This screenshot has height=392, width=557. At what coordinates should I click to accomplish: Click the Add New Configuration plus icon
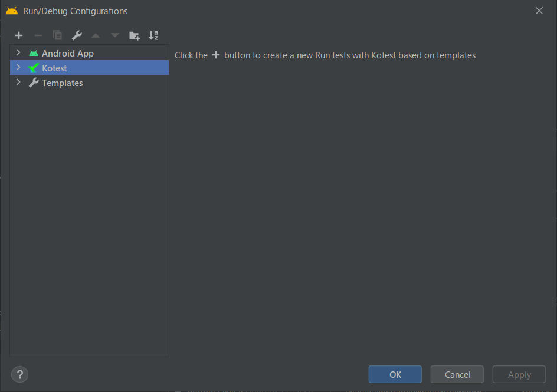coord(18,35)
